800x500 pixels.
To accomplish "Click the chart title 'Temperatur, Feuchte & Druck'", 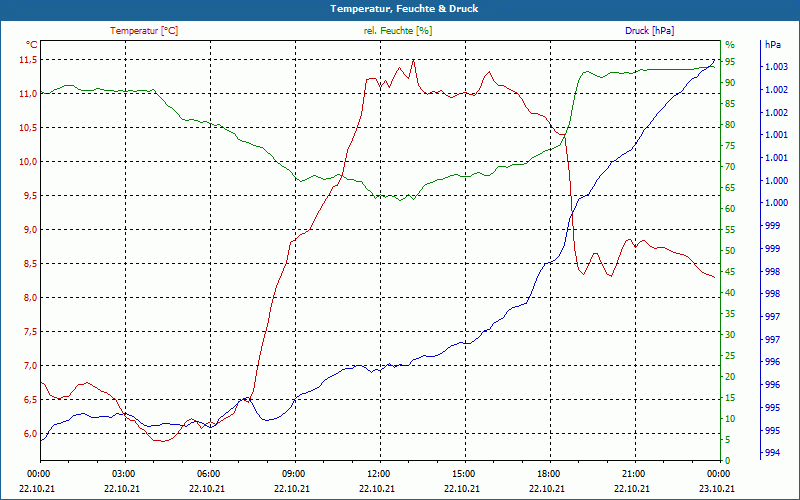I will (404, 9).
